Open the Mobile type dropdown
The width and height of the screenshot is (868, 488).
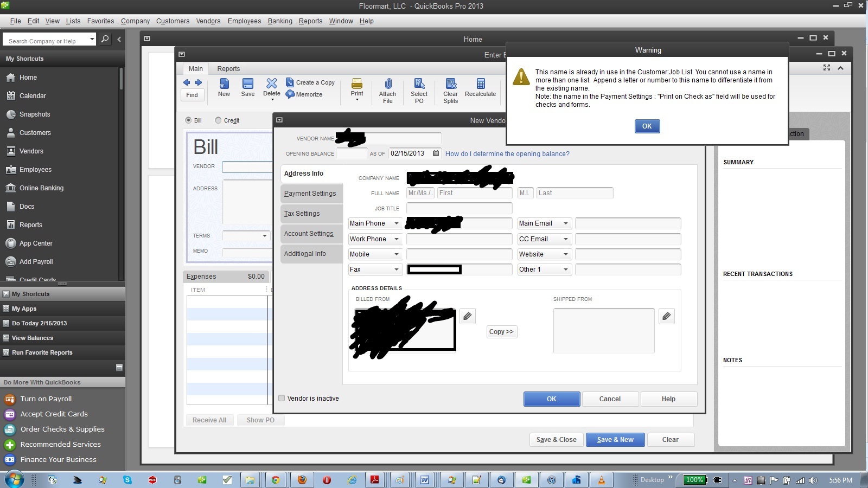[397, 254]
